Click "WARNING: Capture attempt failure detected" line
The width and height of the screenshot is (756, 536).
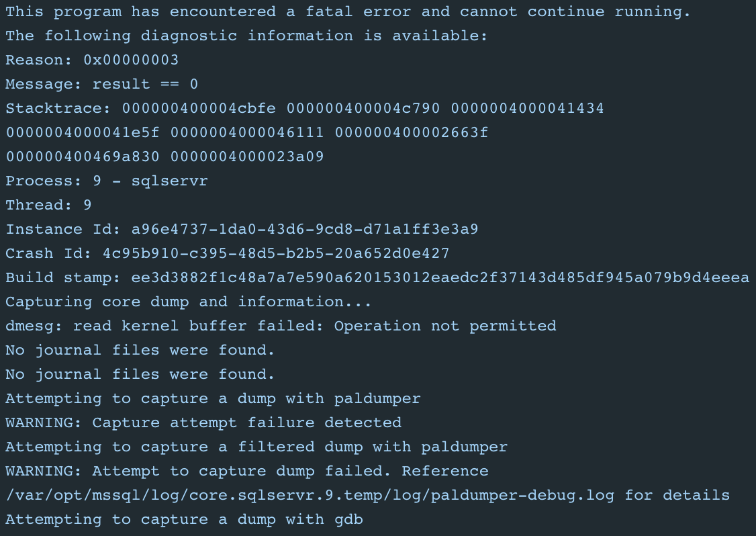tap(203, 422)
